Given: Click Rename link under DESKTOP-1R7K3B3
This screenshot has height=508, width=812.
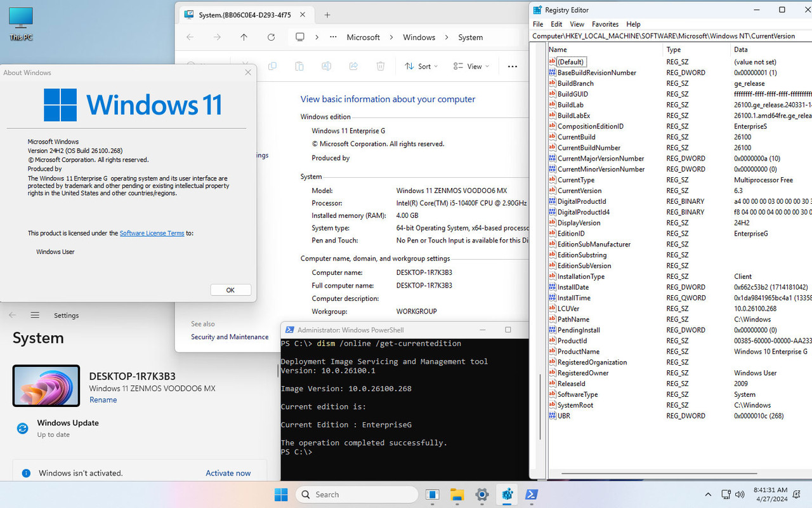Looking at the screenshot, I should pyautogui.click(x=103, y=400).
